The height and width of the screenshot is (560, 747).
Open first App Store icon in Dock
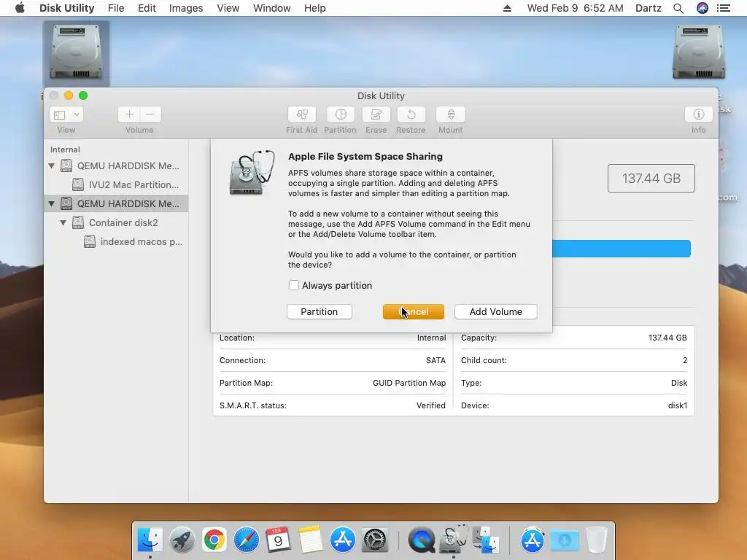point(343,540)
